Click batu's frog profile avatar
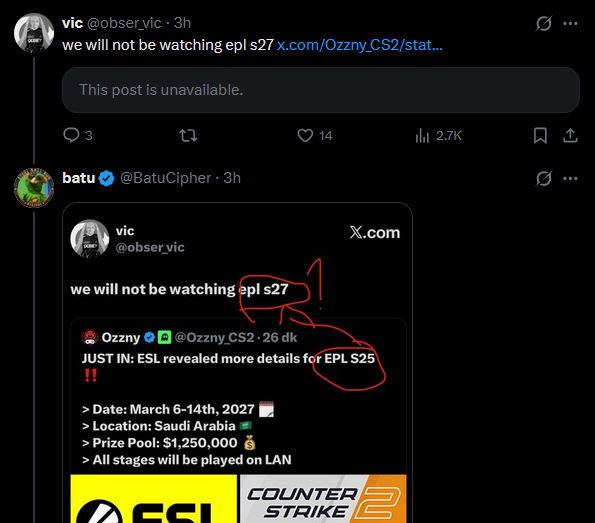This screenshot has width=595, height=523. point(34,187)
